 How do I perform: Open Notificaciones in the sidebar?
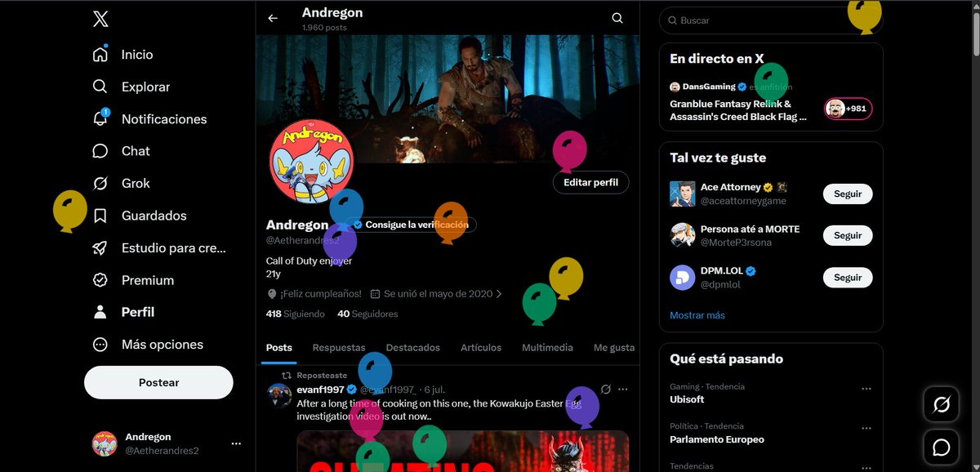pyautogui.click(x=150, y=119)
